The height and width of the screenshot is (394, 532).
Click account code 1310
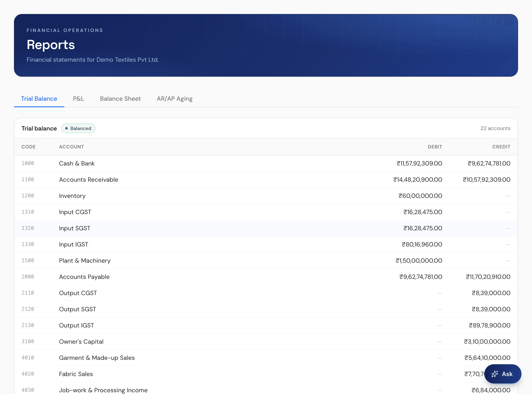click(x=28, y=212)
